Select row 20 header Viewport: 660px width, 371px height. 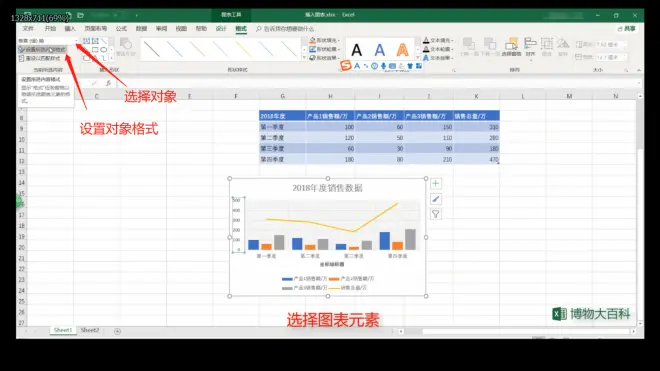(21, 248)
